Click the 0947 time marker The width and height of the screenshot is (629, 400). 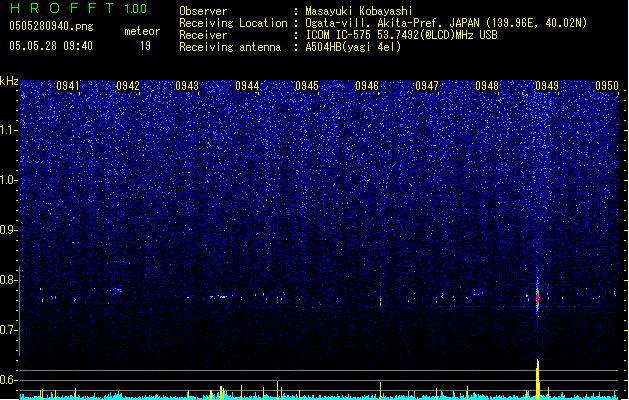click(x=427, y=86)
